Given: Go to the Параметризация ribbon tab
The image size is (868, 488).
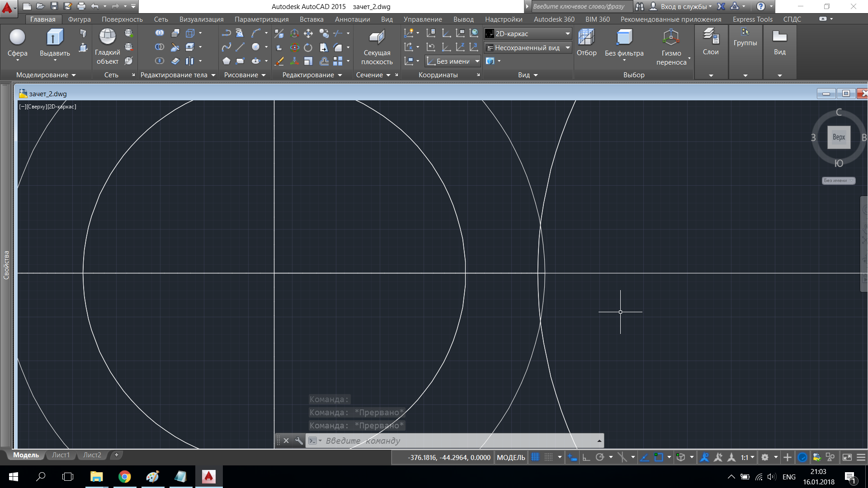Looking at the screenshot, I should click(x=261, y=19).
